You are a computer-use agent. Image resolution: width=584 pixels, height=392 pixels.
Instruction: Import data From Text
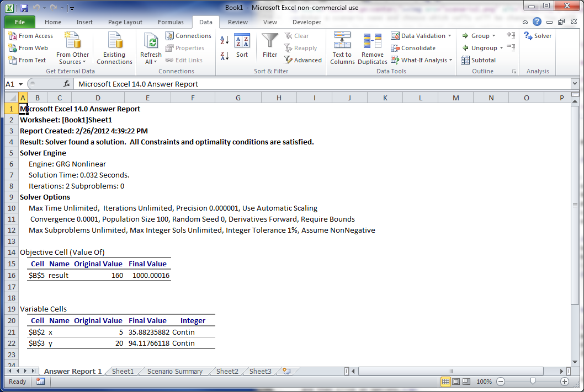click(x=27, y=60)
